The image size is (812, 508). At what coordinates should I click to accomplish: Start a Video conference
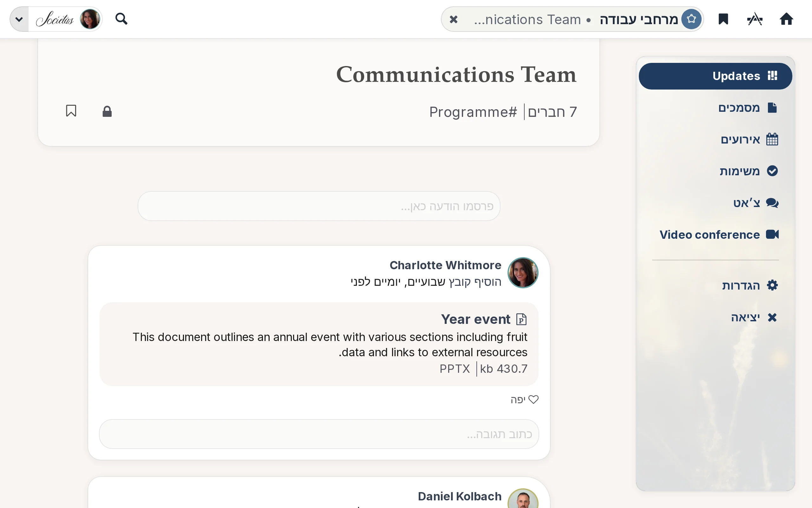[715, 235]
